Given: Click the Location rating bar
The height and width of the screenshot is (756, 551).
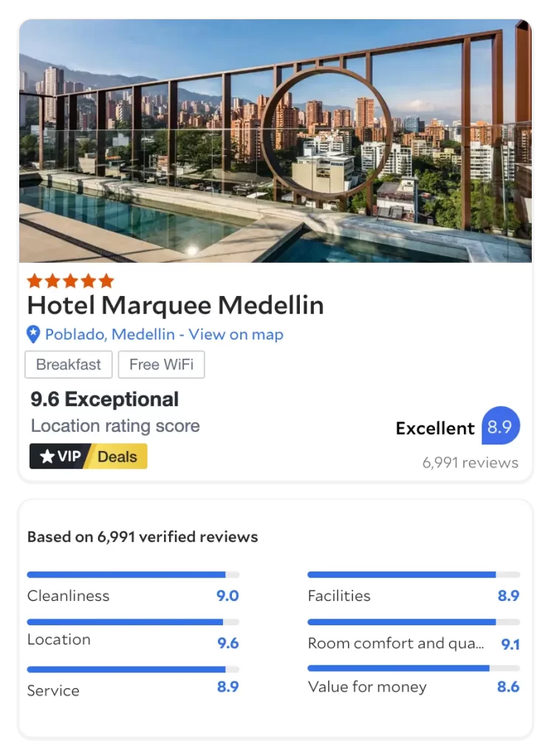Looking at the screenshot, I should [x=133, y=622].
